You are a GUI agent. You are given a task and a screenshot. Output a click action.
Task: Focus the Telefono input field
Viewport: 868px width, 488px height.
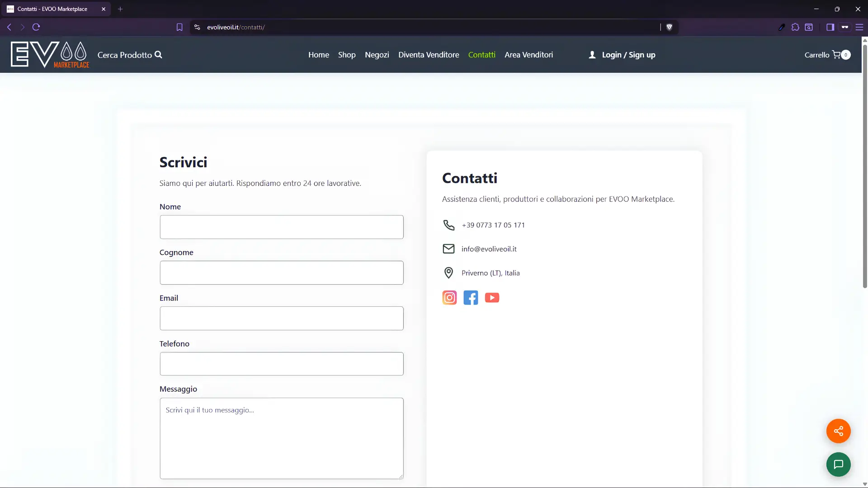[281, 364]
